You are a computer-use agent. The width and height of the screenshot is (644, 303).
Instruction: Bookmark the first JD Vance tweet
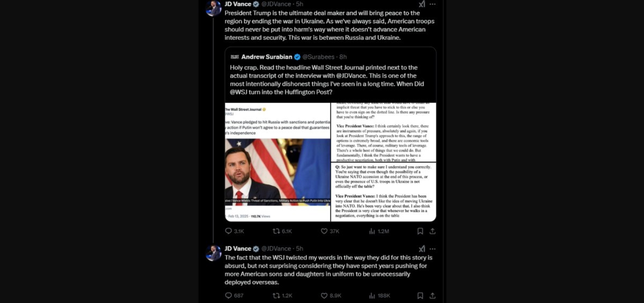click(x=420, y=231)
